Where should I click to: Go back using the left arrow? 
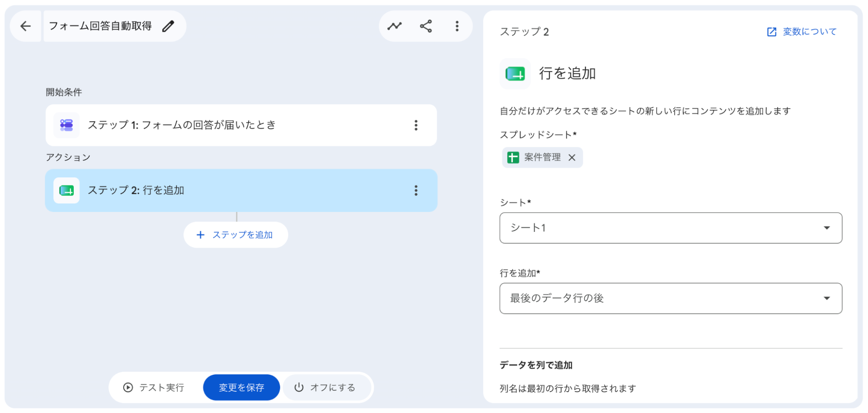pos(26,26)
